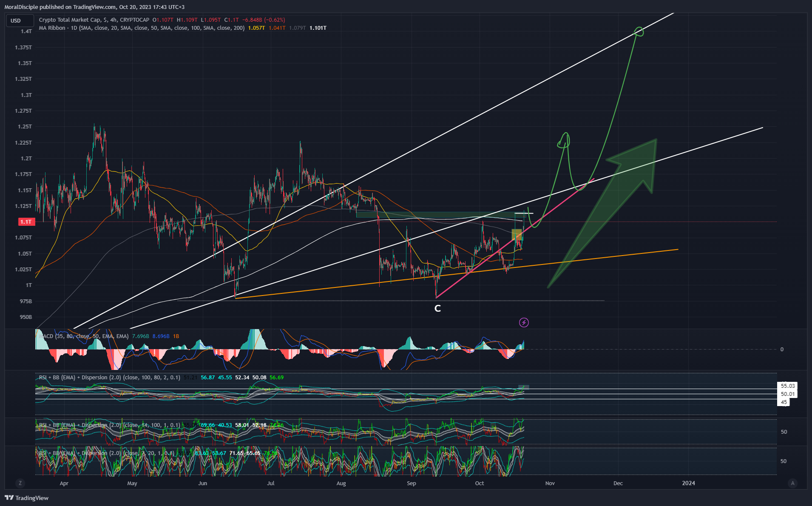Click the Apr date on the time axis
Viewport: 812px width, 506px height.
(x=64, y=483)
